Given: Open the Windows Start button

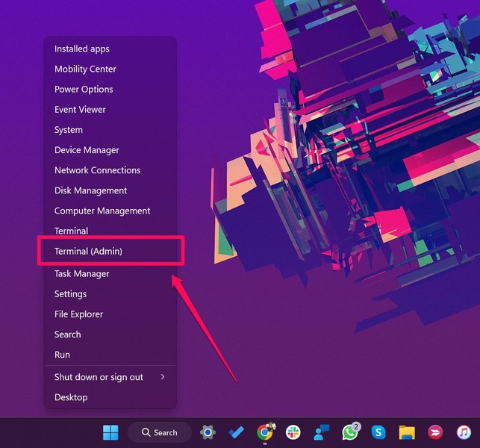Looking at the screenshot, I should coord(110,432).
